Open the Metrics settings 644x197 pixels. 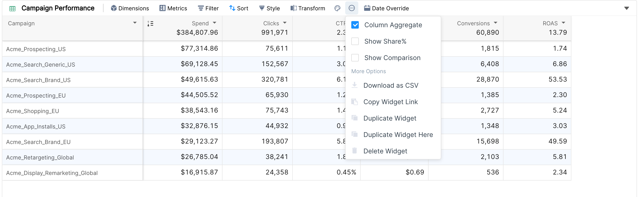pos(173,8)
